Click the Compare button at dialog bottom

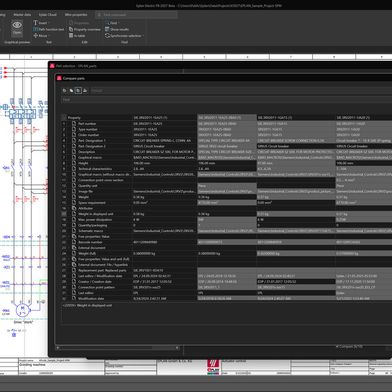pyautogui.click(x=350, y=347)
